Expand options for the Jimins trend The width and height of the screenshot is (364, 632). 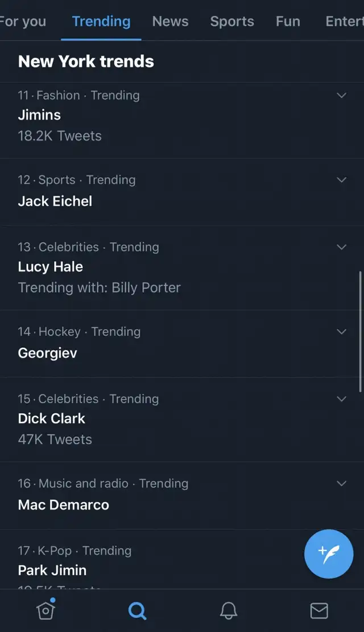point(341,96)
